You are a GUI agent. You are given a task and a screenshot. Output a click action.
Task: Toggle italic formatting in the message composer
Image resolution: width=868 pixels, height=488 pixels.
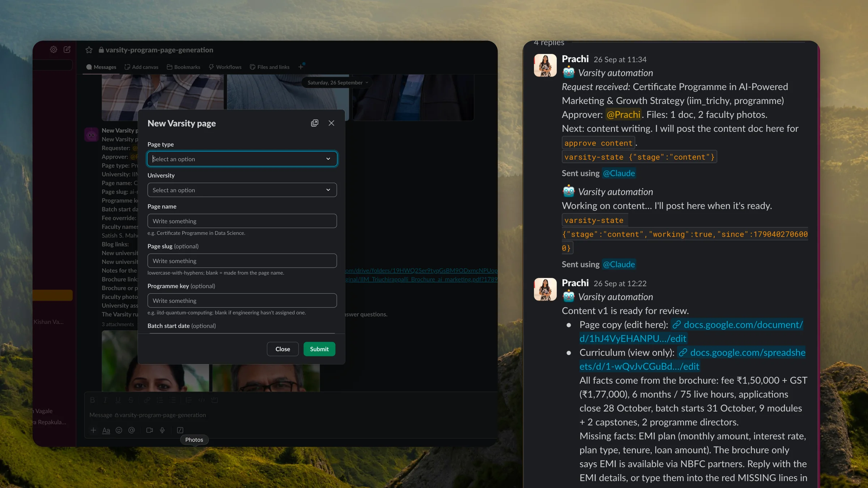[105, 400]
